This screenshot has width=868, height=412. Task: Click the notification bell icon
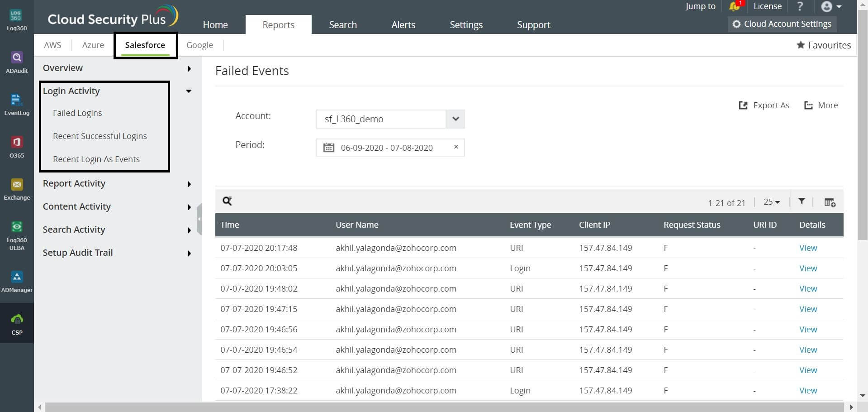[734, 6]
